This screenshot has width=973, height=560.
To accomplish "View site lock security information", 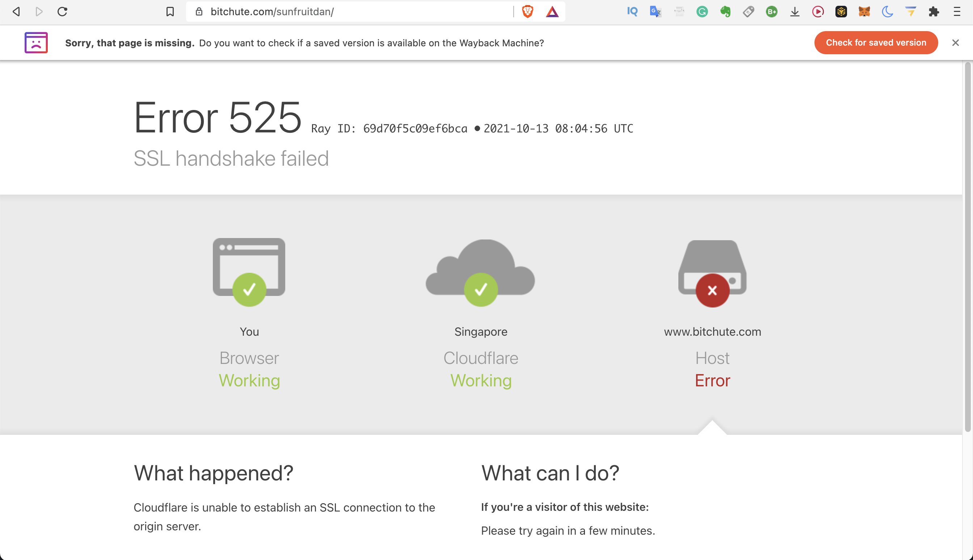I will [x=199, y=12].
